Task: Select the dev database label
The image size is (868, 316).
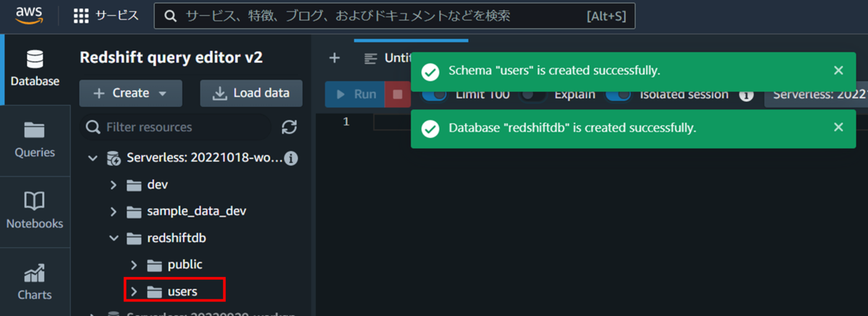Action: click(157, 184)
